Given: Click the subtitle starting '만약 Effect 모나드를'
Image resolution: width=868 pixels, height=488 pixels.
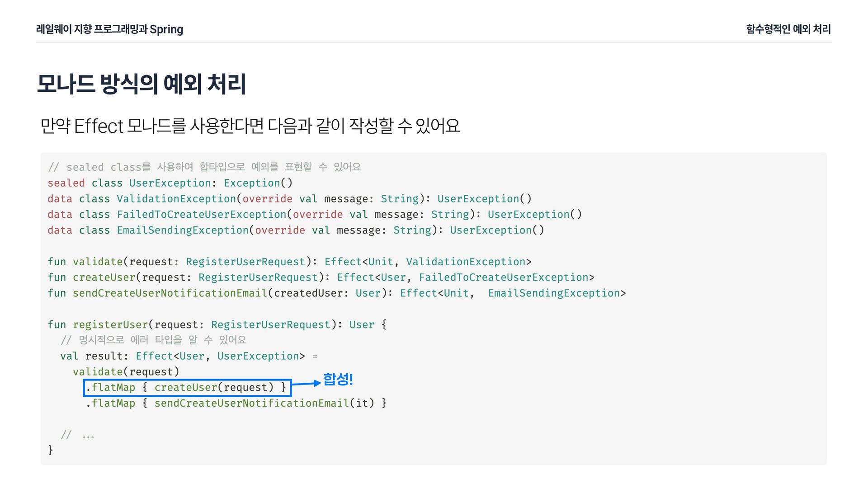Looking at the screenshot, I should tap(250, 126).
